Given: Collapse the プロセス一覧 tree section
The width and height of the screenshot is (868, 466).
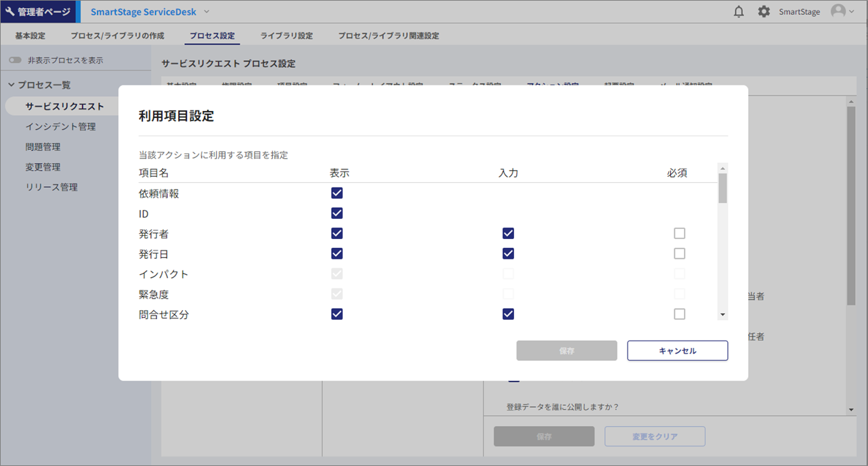Looking at the screenshot, I should (x=12, y=85).
